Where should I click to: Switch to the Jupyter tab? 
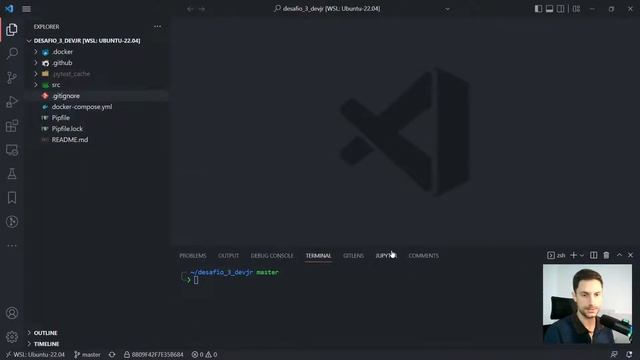pyautogui.click(x=386, y=256)
